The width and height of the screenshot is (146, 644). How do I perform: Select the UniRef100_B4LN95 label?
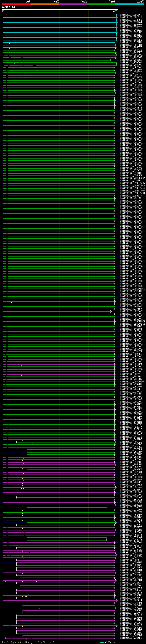click(x=131, y=397)
